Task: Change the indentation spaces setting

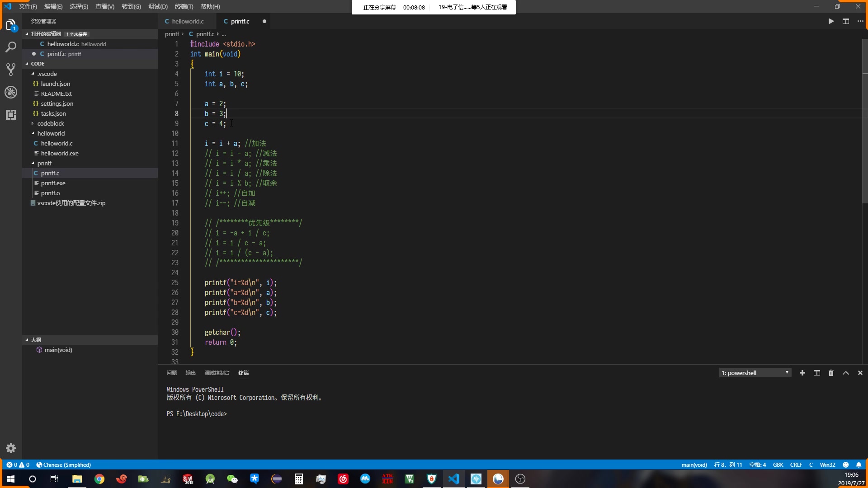Action: pyautogui.click(x=758, y=465)
